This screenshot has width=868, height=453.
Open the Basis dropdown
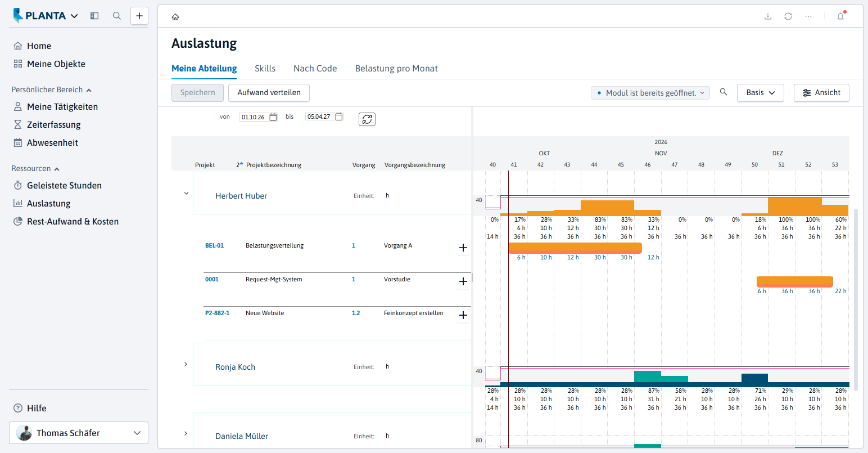(761, 93)
